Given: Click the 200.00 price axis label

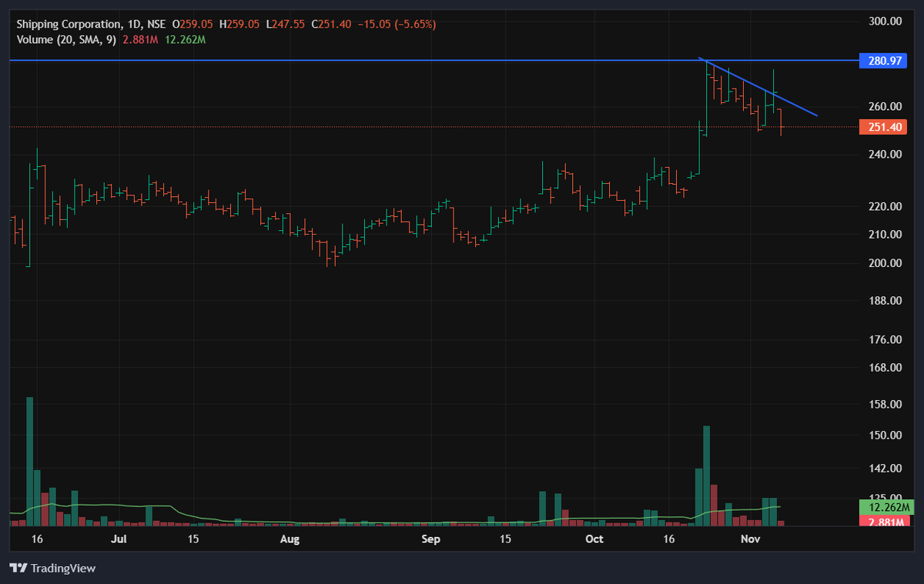Looking at the screenshot, I should 884,263.
